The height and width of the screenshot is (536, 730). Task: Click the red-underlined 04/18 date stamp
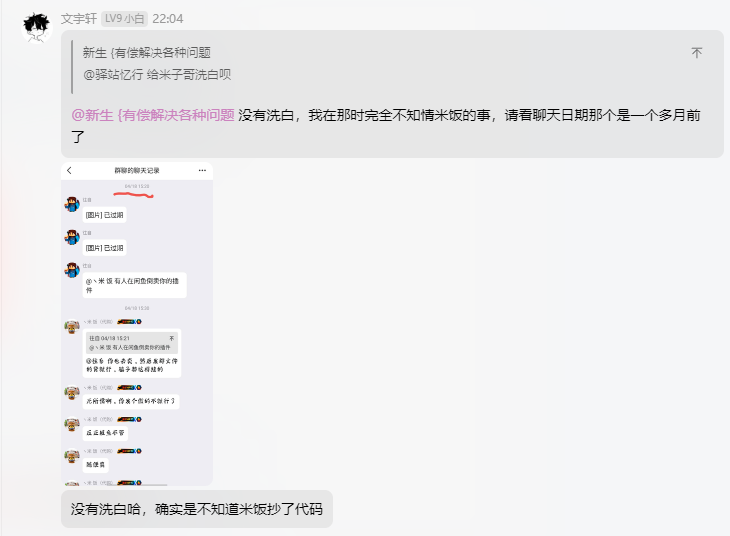pyautogui.click(x=137, y=186)
